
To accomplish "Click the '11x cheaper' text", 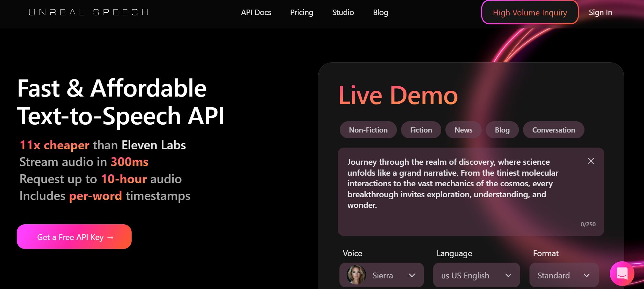I will point(54,145).
